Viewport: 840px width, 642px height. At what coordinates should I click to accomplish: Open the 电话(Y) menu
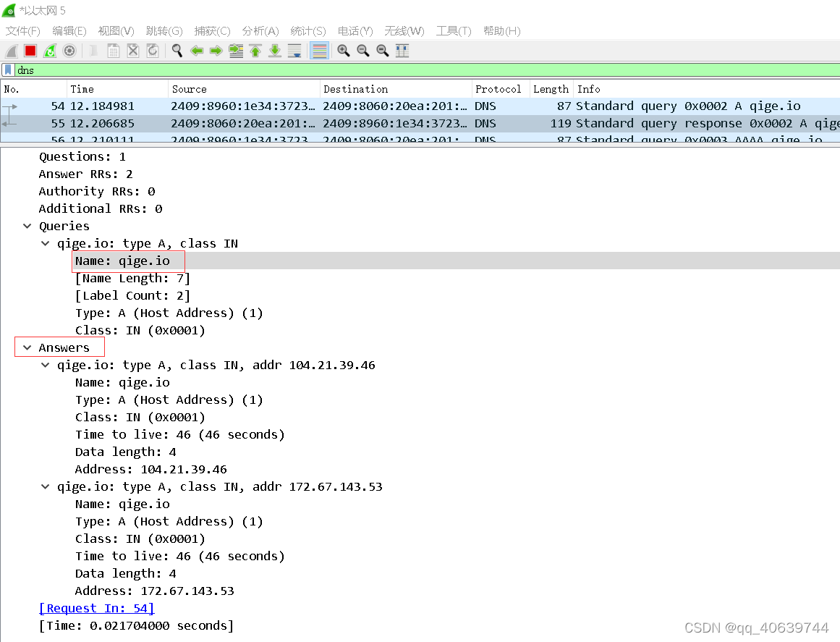(355, 31)
